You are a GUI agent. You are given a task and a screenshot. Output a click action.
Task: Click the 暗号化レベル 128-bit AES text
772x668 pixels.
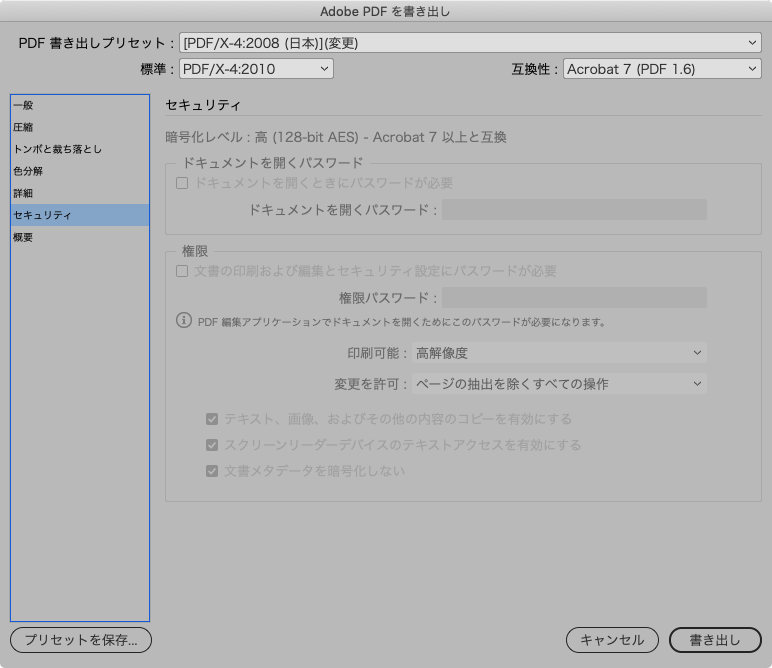(x=336, y=137)
